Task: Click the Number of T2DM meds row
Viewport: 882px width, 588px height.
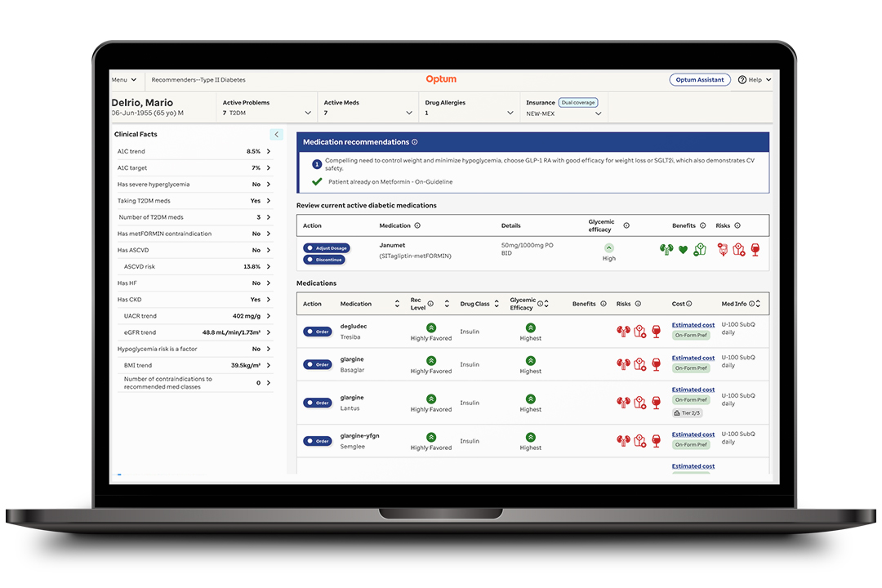Action: (x=194, y=217)
